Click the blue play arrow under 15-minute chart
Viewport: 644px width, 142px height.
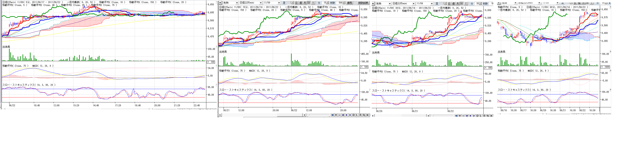[350, 115]
